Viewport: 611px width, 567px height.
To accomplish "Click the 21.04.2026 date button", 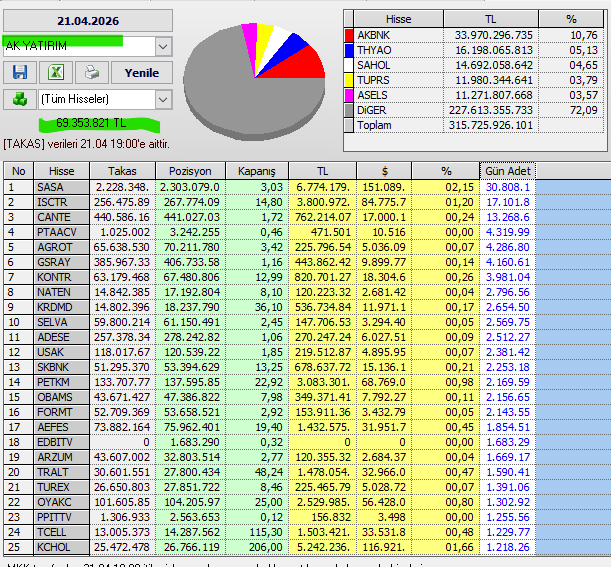I will [88, 21].
